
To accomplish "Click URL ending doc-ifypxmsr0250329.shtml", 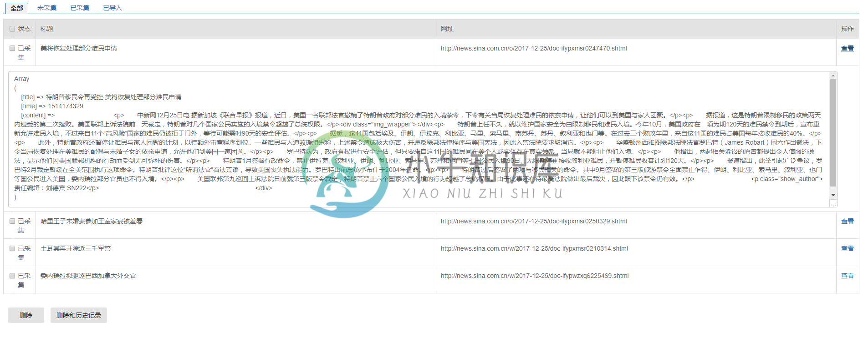I will click(534, 221).
